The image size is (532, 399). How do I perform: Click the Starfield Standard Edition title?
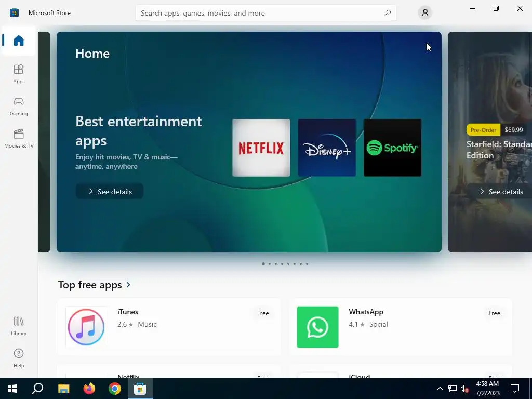[x=499, y=150]
